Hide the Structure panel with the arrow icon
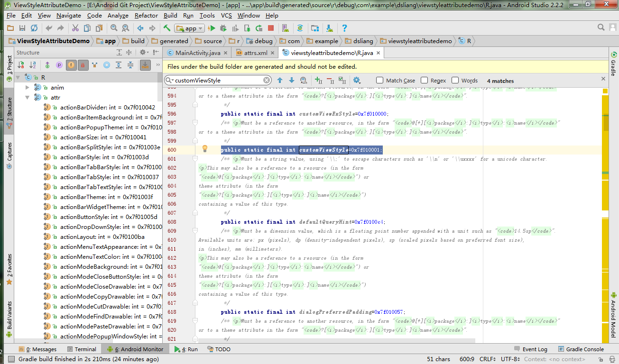The image size is (619, 364). pos(155,53)
